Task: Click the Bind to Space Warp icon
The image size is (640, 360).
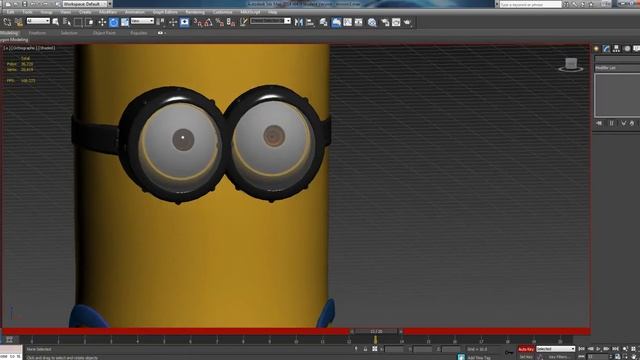Action: point(19,22)
